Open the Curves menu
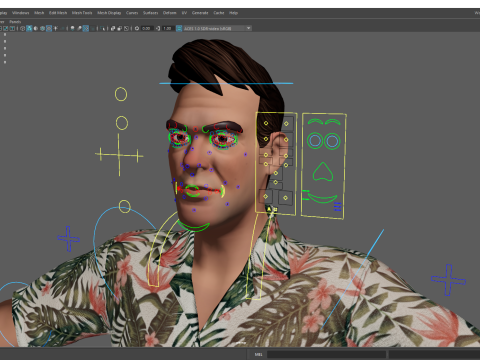This screenshot has height=360, width=480. click(x=132, y=13)
